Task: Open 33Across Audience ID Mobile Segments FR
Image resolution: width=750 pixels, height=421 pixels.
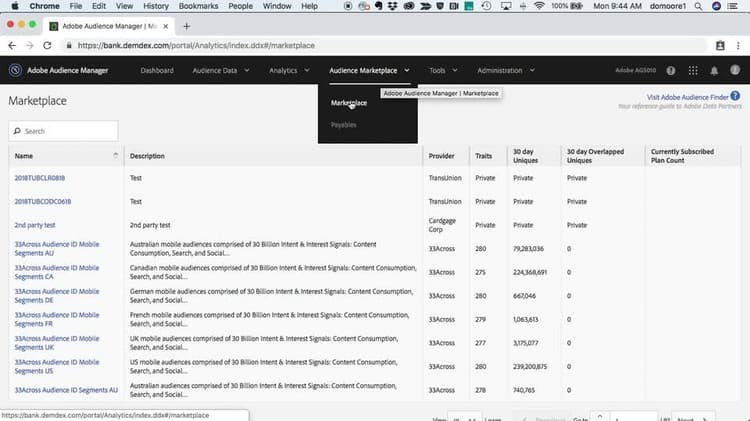Action: tap(57, 319)
